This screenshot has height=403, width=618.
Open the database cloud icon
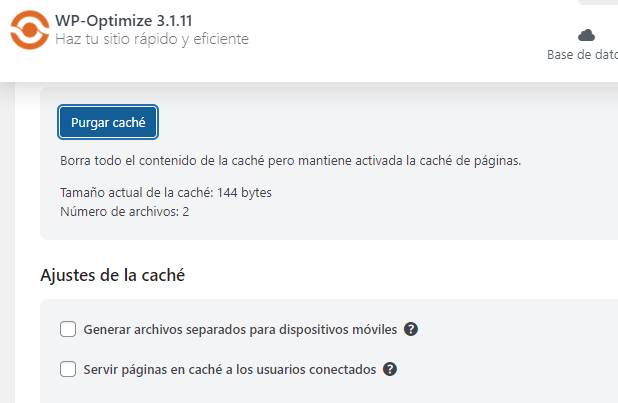(586, 35)
